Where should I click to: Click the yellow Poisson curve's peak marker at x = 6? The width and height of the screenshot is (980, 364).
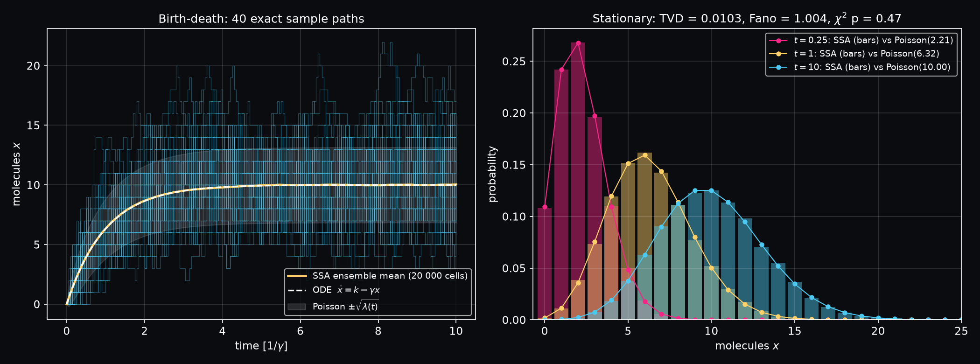click(x=645, y=155)
